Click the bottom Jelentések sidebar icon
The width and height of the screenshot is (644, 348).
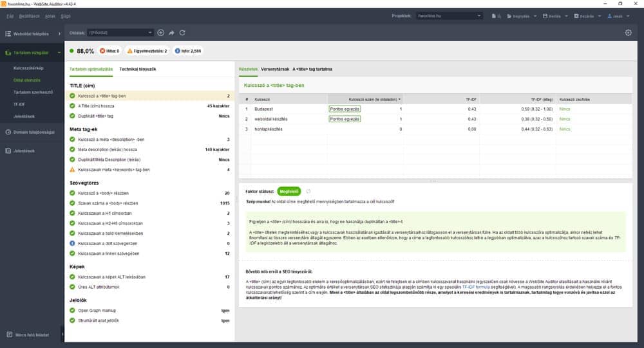pos(8,151)
